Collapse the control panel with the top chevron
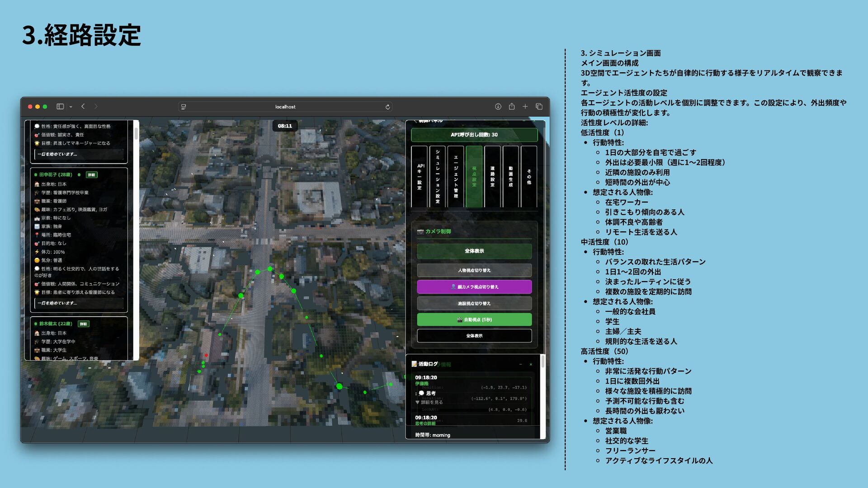The height and width of the screenshot is (488, 868). coord(415,121)
